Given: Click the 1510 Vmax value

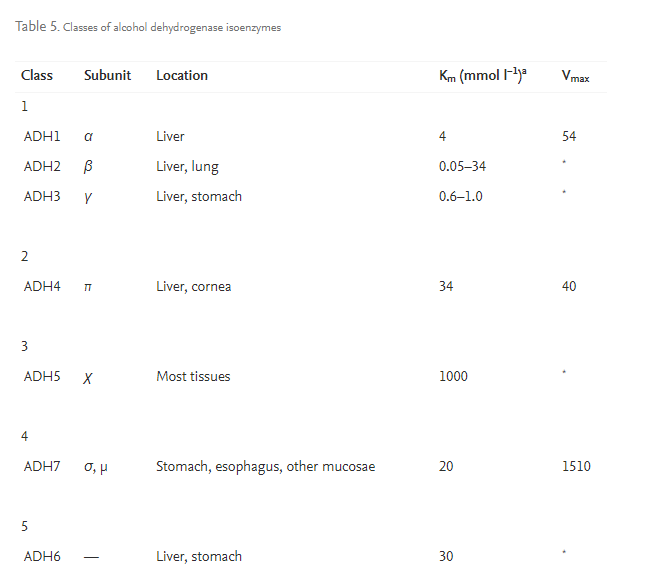Looking at the screenshot, I should [576, 466].
